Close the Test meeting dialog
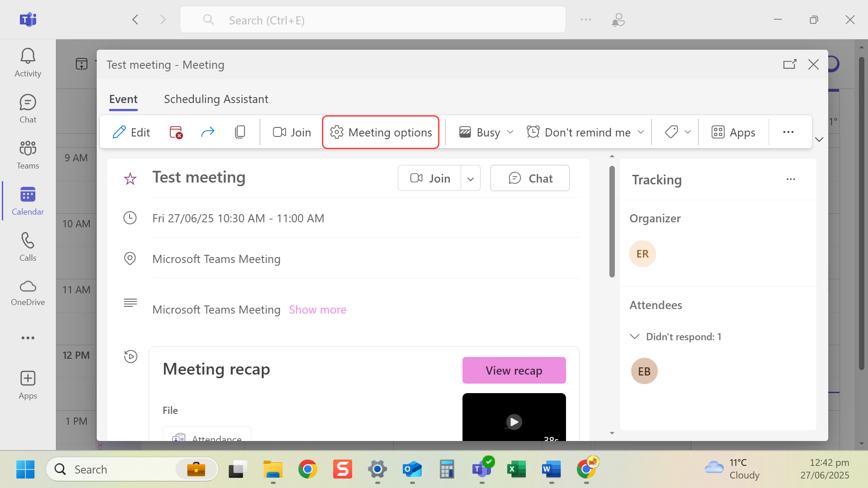This screenshot has width=868, height=488. 814,64
